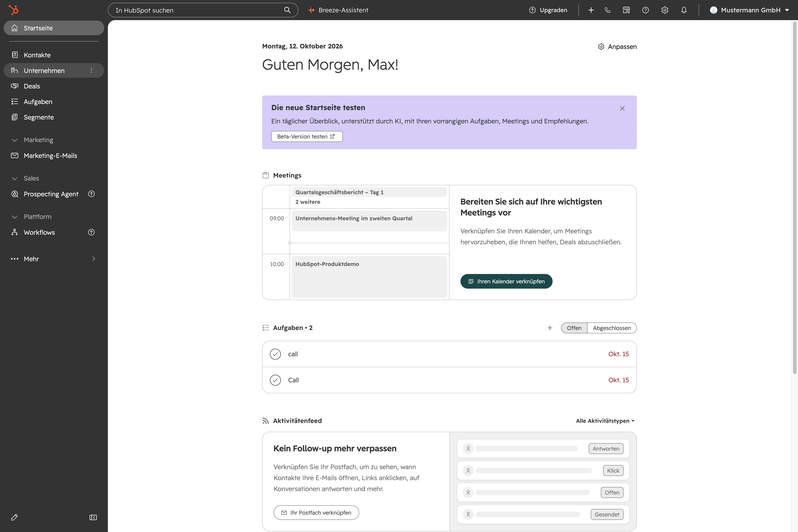This screenshot has width=798, height=532.
Task: Open the notifications bell
Action: point(684,10)
